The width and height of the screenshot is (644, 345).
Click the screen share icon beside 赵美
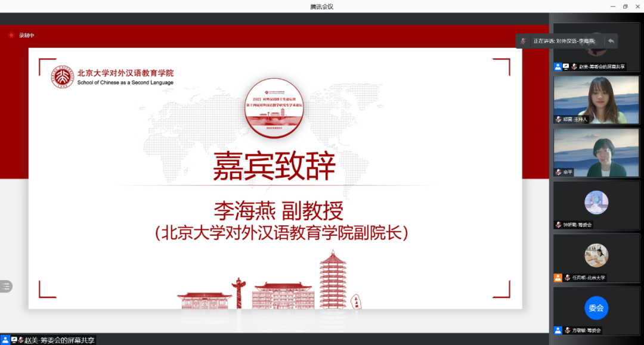tap(566, 67)
